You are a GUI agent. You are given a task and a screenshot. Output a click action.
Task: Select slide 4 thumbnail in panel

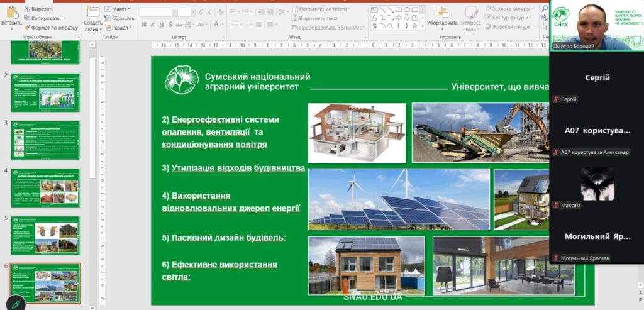click(45, 187)
